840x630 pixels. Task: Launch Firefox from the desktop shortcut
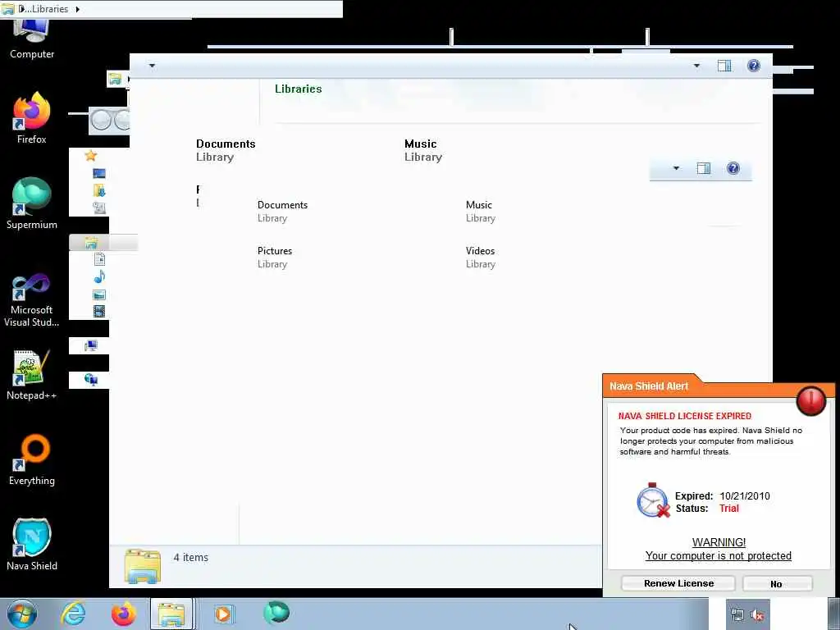pos(32,118)
